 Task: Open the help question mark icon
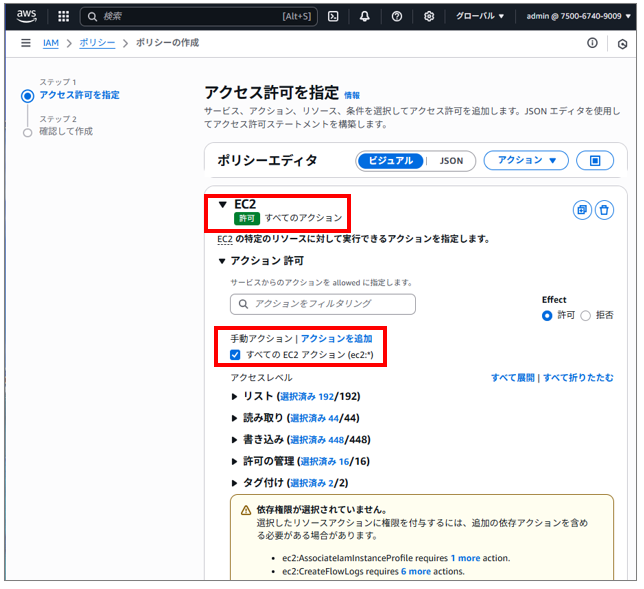[x=397, y=16]
